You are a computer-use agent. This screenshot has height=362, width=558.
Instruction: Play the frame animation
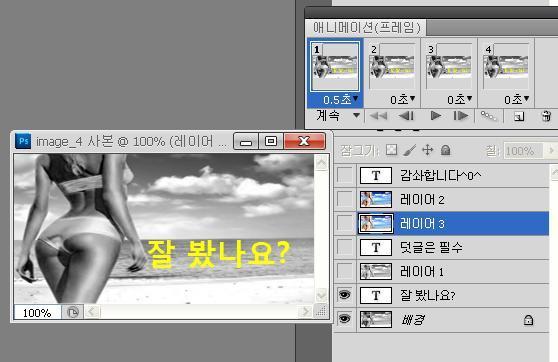pos(436,116)
